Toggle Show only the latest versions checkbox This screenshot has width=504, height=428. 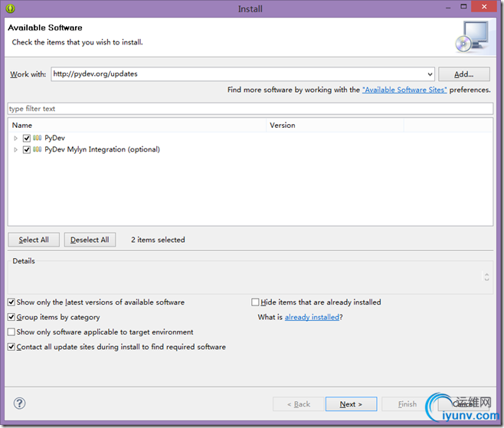click(11, 302)
